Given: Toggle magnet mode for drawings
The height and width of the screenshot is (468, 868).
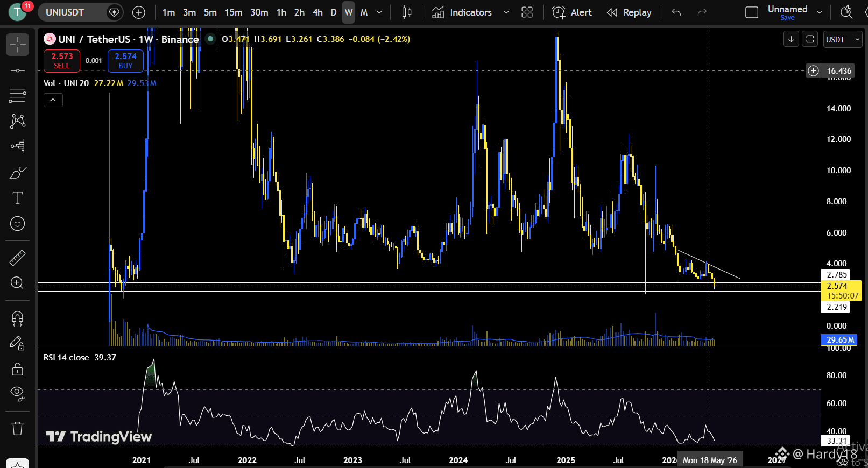Looking at the screenshot, I should click(17, 318).
